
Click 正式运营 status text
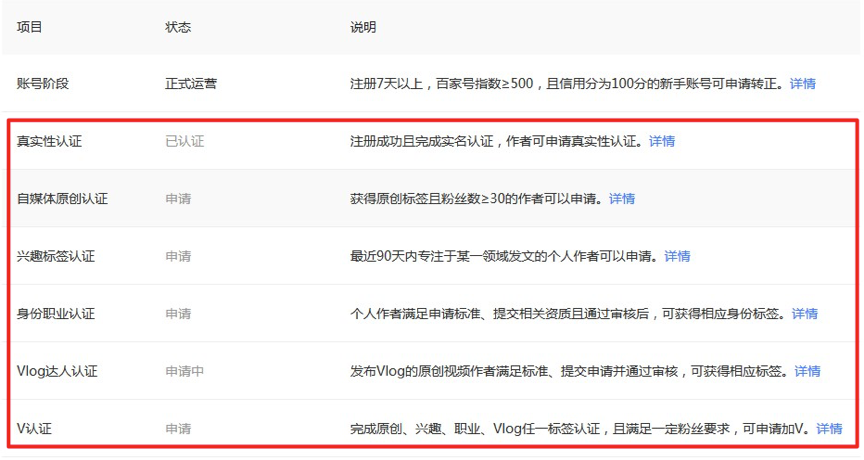[x=191, y=84]
